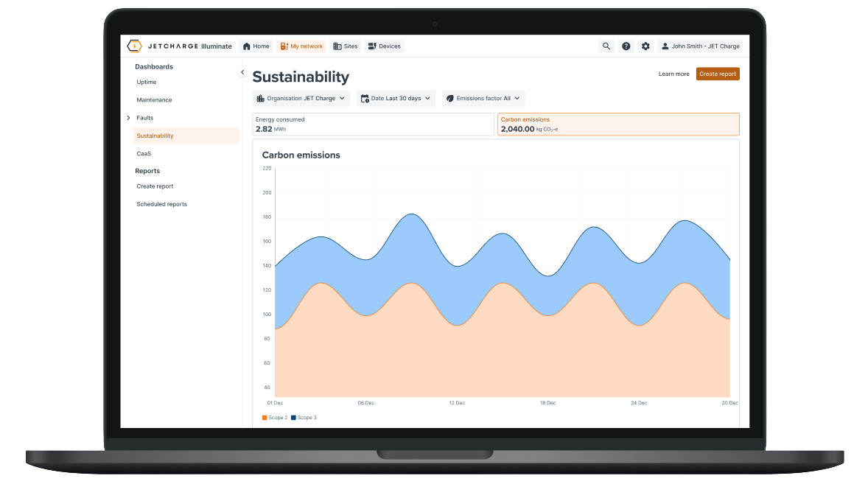Click the Dashboards section heading

coord(154,67)
